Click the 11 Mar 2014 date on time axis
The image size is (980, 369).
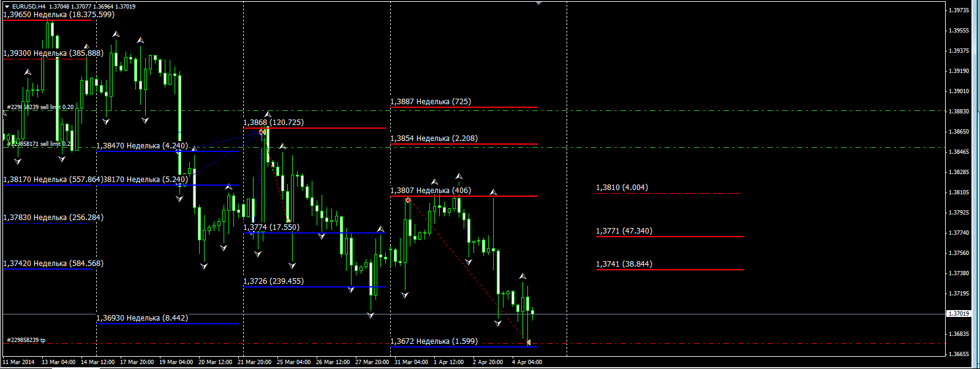[x=19, y=362]
